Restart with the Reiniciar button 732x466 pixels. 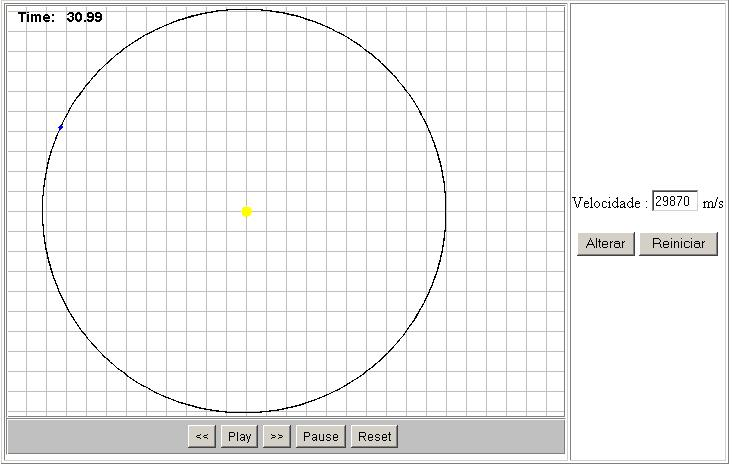tap(678, 244)
